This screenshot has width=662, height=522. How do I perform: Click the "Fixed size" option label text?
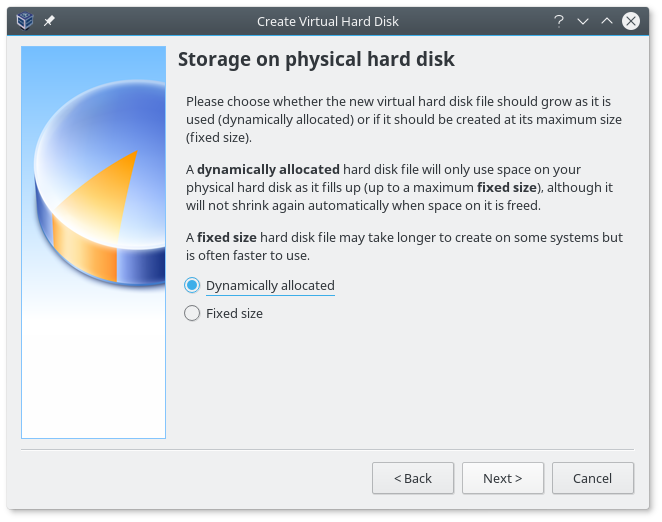(x=234, y=314)
